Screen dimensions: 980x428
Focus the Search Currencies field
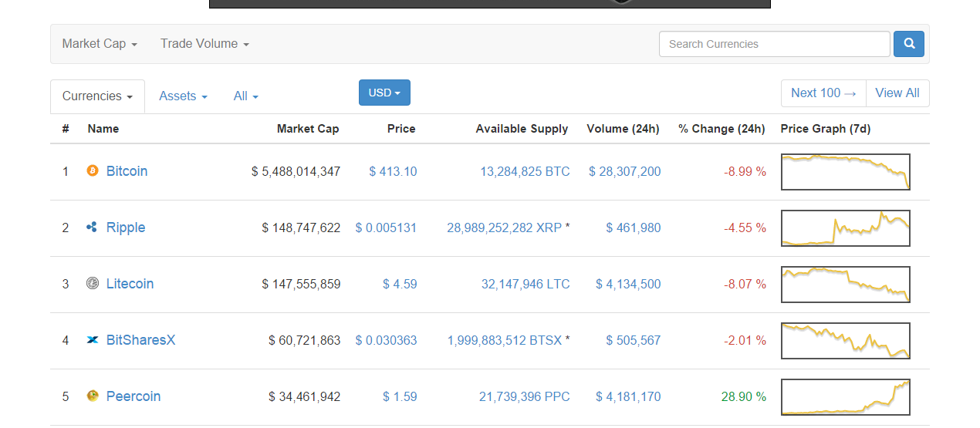775,44
